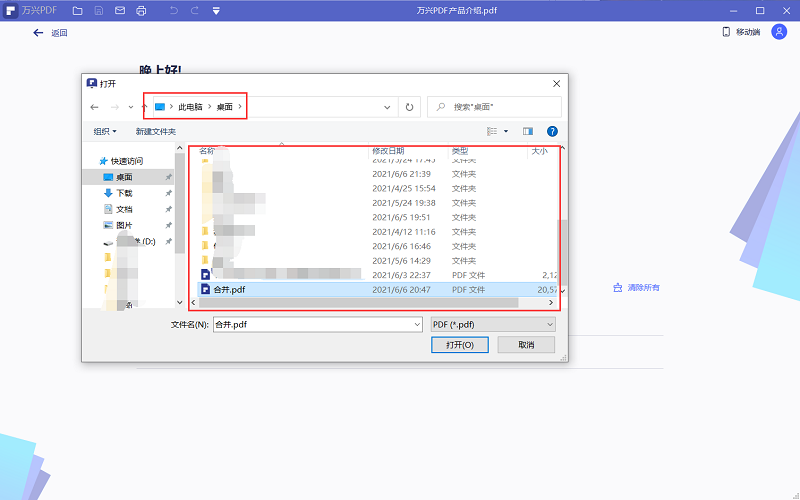Click the 打开(O) button
The height and width of the screenshot is (500, 800).
coord(460,344)
